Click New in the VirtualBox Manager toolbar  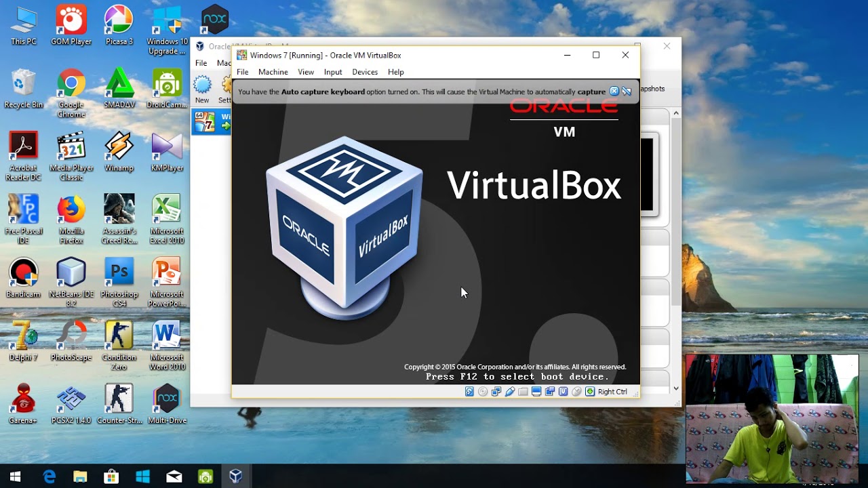202,89
